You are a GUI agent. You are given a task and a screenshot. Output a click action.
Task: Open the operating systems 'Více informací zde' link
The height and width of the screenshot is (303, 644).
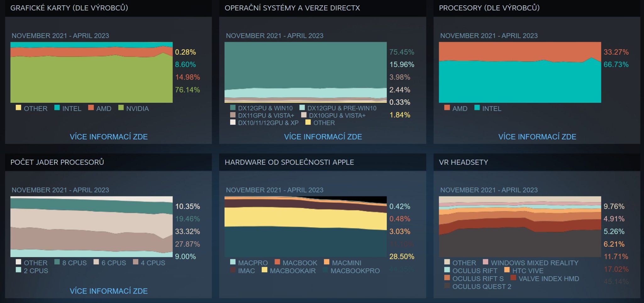pyautogui.click(x=323, y=137)
